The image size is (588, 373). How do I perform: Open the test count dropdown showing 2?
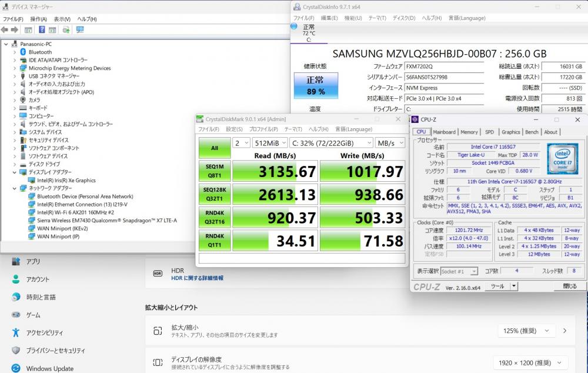(241, 143)
